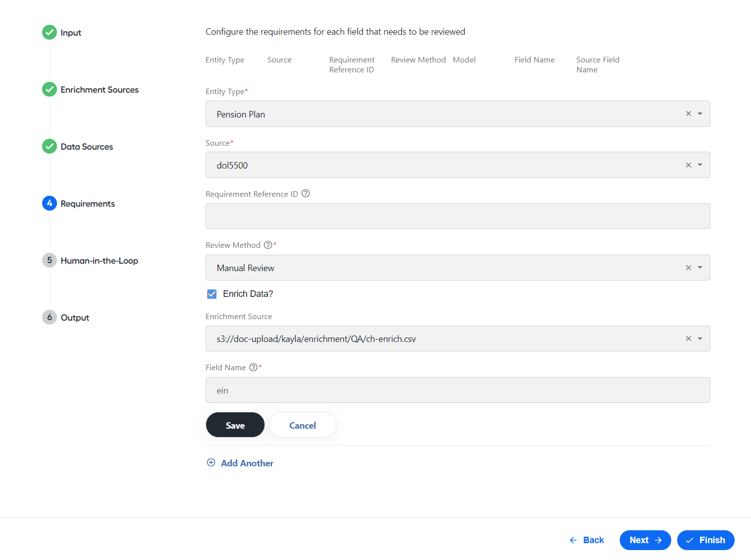This screenshot has height=560, width=751.
Task: Click the Field Name input containing ein
Action: (x=458, y=390)
